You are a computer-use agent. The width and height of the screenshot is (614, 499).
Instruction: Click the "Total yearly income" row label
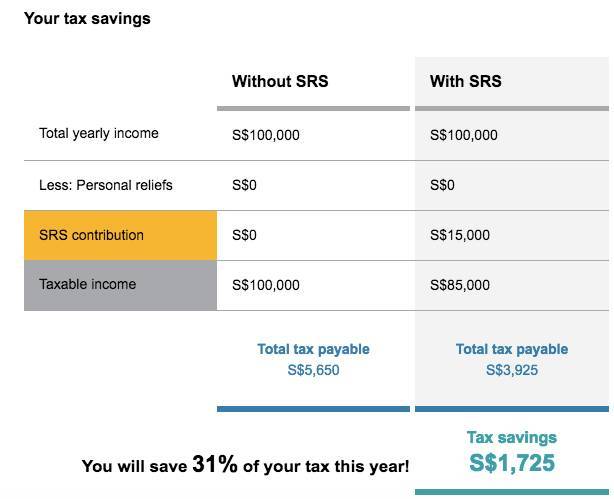99,133
